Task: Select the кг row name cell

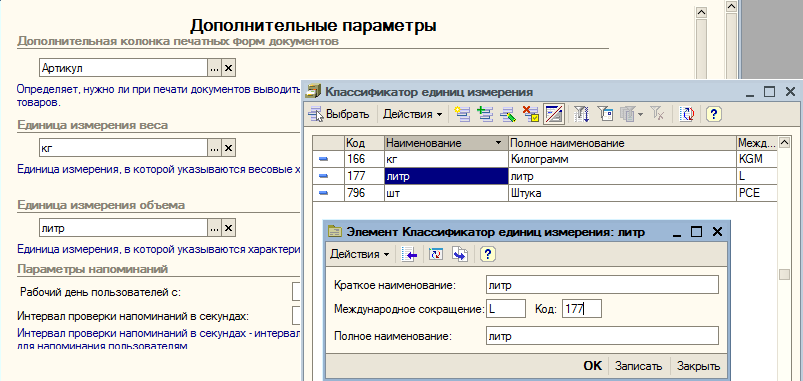Action: 446,159
